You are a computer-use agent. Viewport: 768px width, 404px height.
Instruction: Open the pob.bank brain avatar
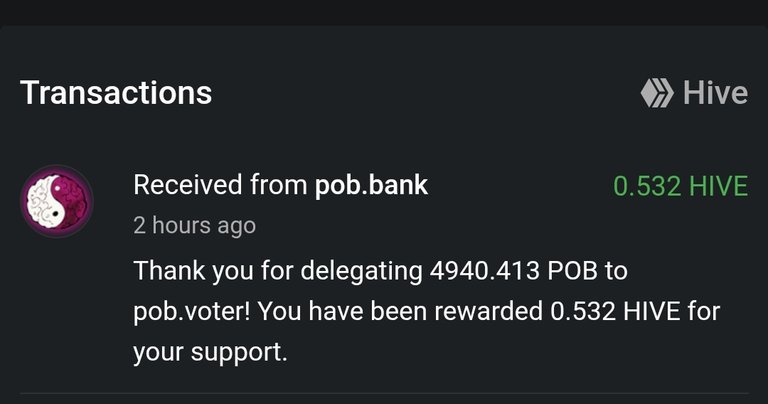[x=57, y=201]
